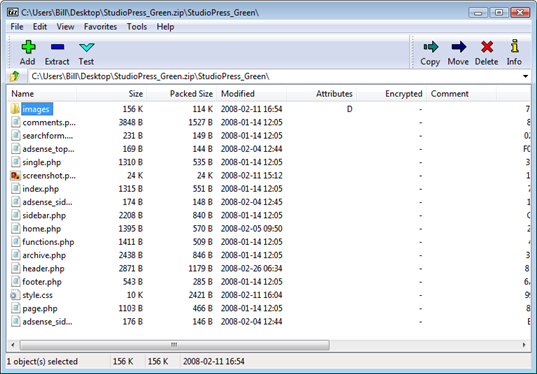
Task: Select home.php file name
Action: pos(42,229)
